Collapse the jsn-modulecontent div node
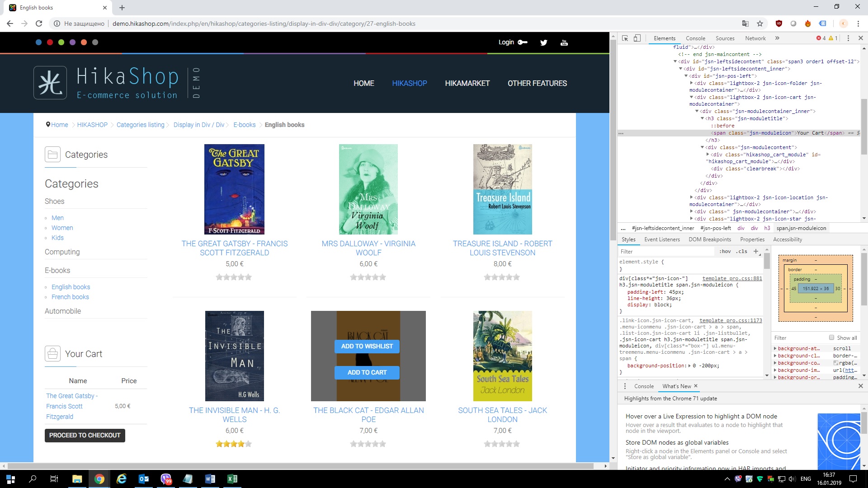This screenshot has width=868, height=488. point(702,147)
